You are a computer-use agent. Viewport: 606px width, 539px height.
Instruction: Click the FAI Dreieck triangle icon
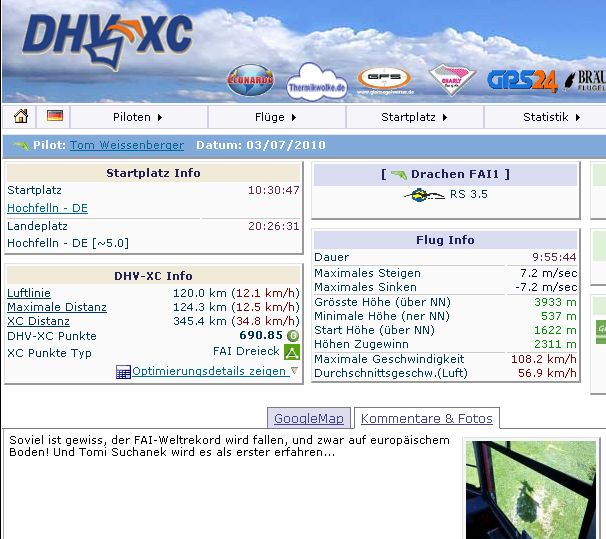pos(292,352)
